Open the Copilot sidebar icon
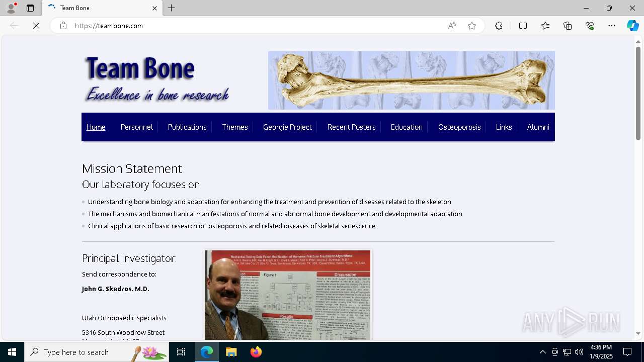644x362 pixels. 632,26
